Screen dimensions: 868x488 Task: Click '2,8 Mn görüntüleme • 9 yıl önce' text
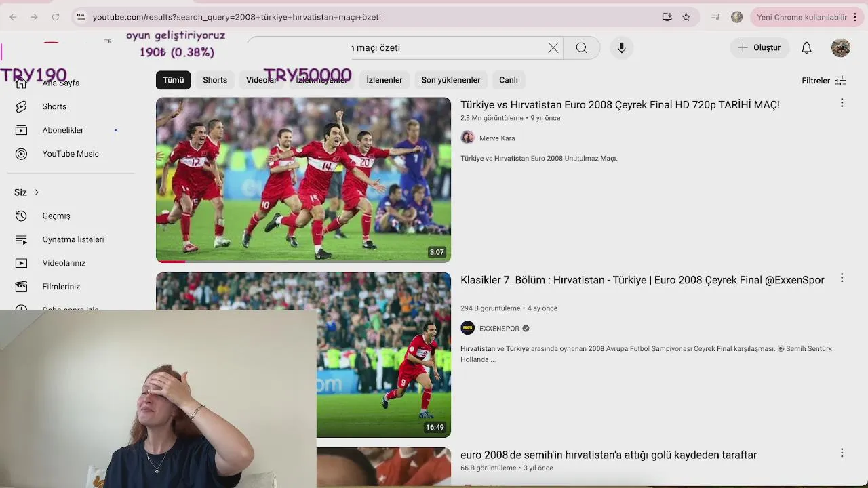(510, 118)
